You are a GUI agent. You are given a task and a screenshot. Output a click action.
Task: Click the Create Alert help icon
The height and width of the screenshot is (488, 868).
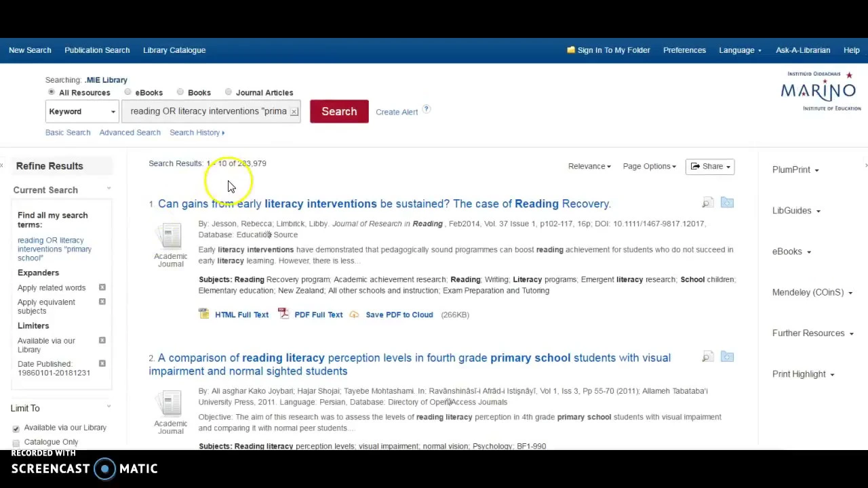(x=426, y=109)
